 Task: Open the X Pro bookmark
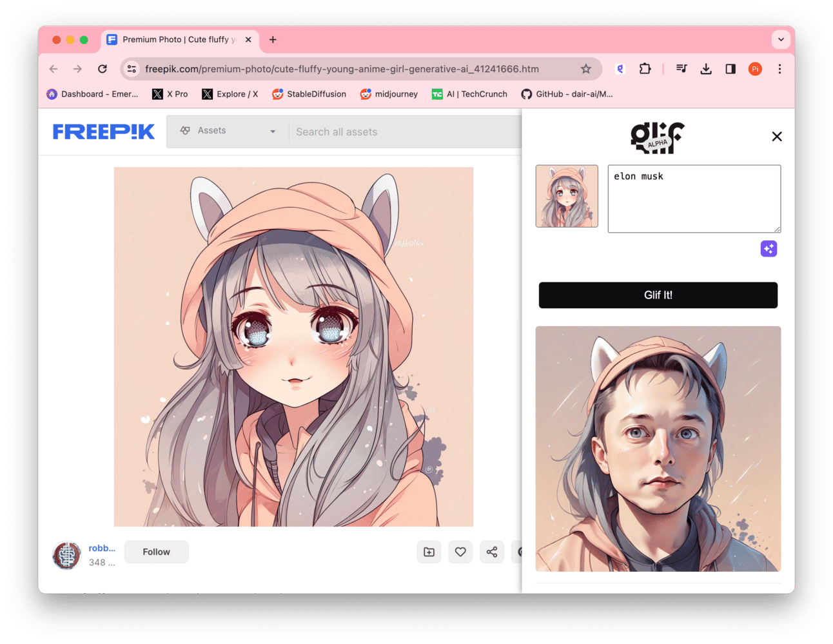[x=170, y=94]
